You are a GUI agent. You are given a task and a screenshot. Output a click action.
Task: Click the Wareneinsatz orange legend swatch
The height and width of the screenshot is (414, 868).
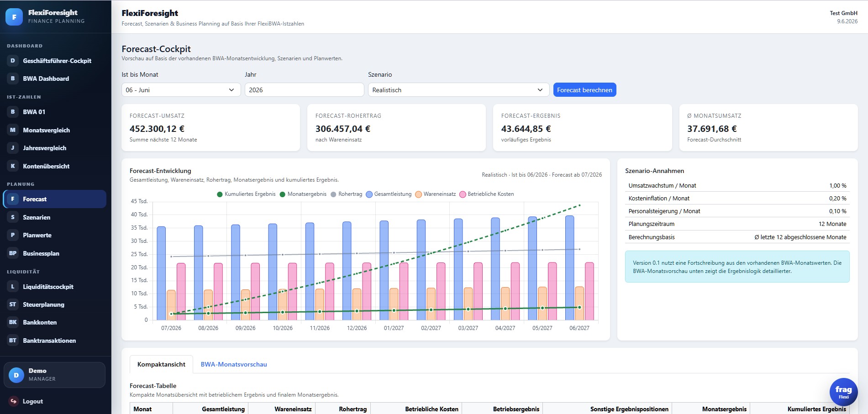click(x=419, y=194)
